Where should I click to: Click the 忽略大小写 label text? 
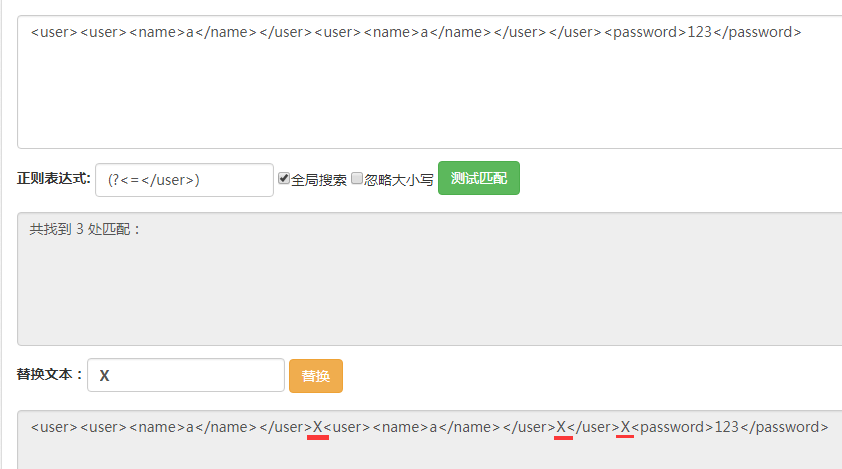pyautogui.click(x=399, y=180)
